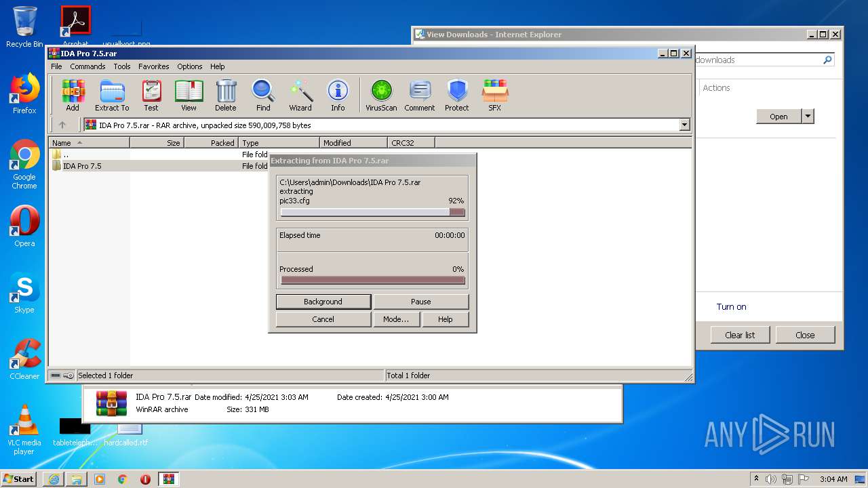The image size is (868, 488).
Task: Open the Options menu
Action: [x=190, y=66]
